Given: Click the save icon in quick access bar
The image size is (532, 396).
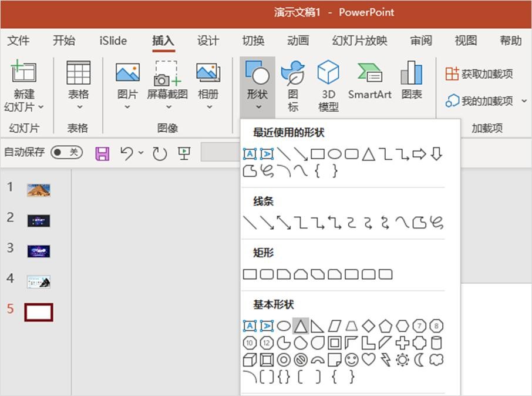Looking at the screenshot, I should [103, 154].
